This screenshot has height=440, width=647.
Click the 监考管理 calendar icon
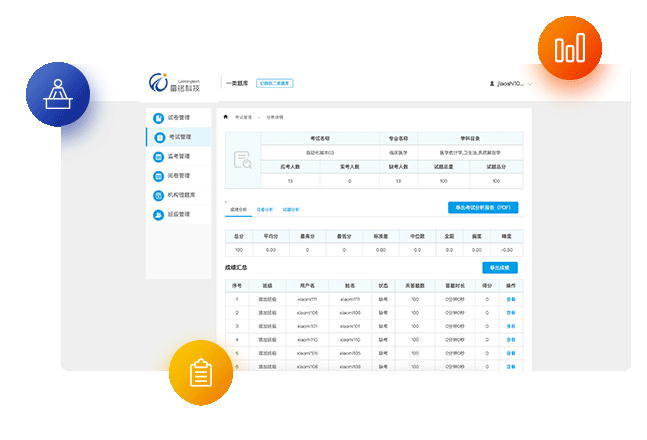(158, 157)
